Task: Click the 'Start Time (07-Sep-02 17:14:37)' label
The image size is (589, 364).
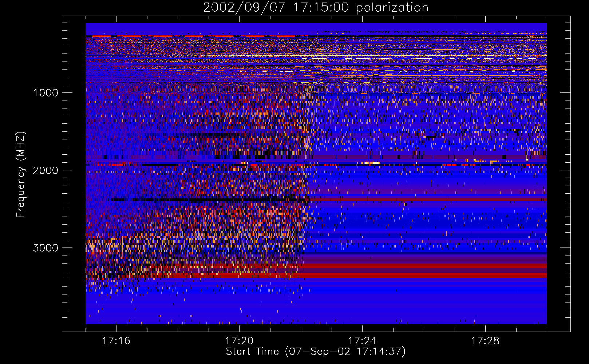Action: [x=316, y=352]
